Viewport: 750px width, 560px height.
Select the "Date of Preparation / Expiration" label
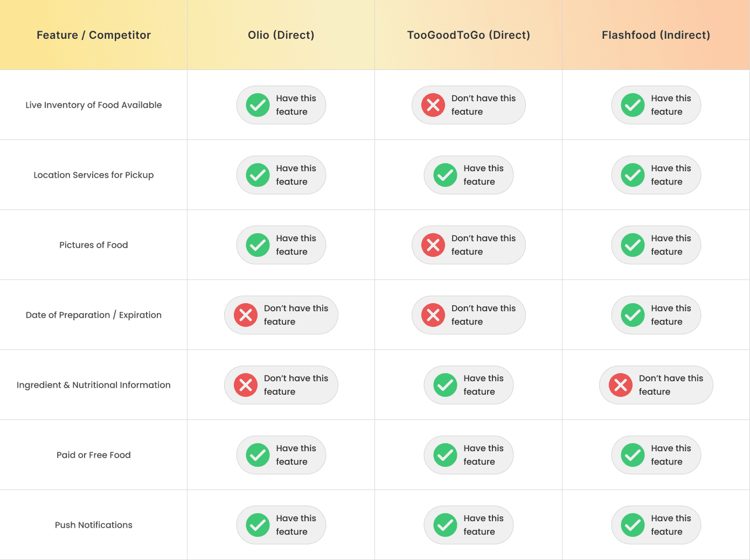coord(94,315)
